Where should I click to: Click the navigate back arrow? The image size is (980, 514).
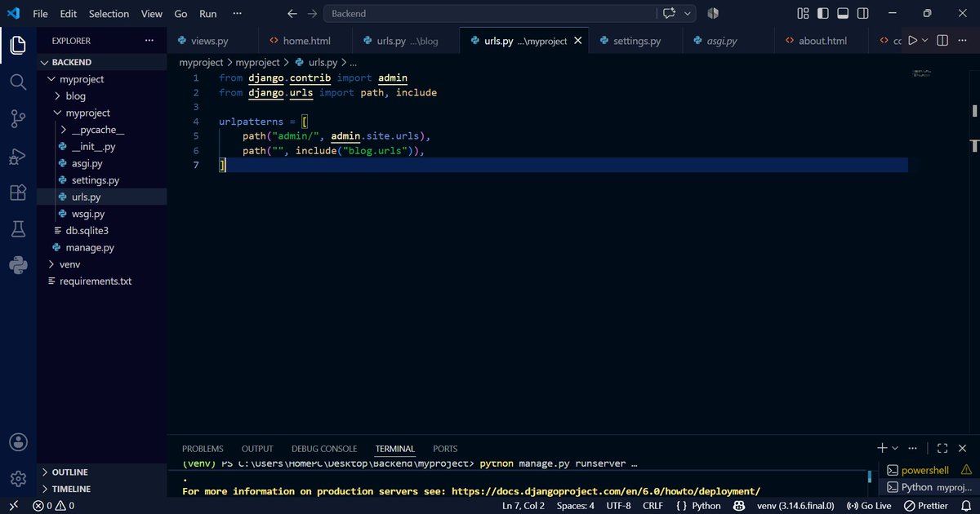(x=292, y=14)
